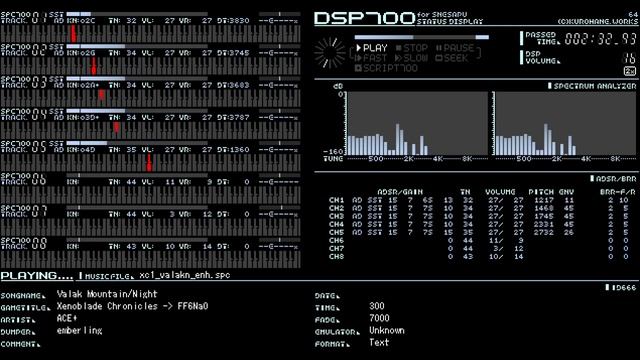This screenshot has height=360, width=640.
Task: Click the CH1 row label in ADSR table
Action: [x=336, y=200]
